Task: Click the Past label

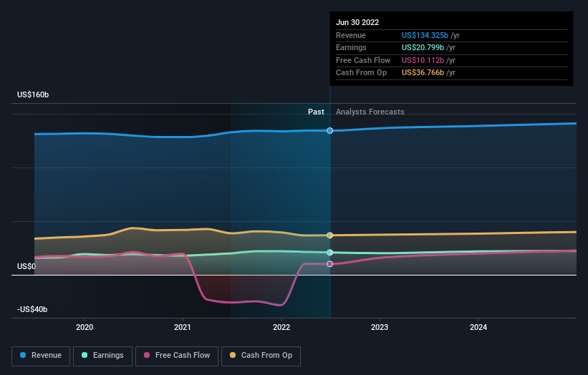Action: [x=316, y=112]
